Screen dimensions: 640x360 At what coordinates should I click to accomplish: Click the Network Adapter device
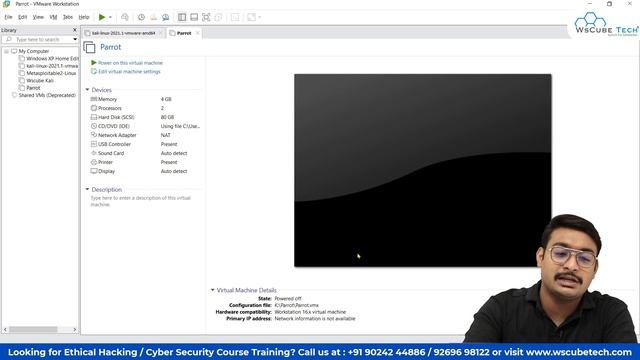tap(145, 135)
